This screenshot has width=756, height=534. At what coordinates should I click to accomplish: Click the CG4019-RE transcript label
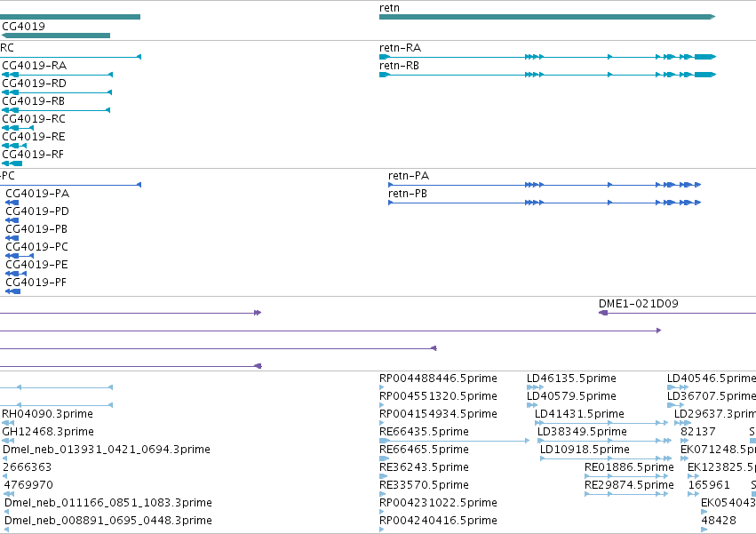coord(33,137)
